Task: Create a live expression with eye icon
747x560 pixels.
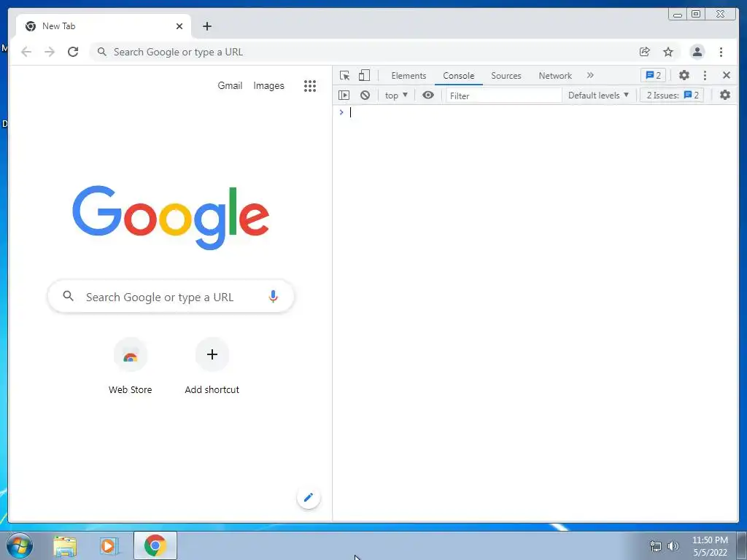Action: pos(428,96)
